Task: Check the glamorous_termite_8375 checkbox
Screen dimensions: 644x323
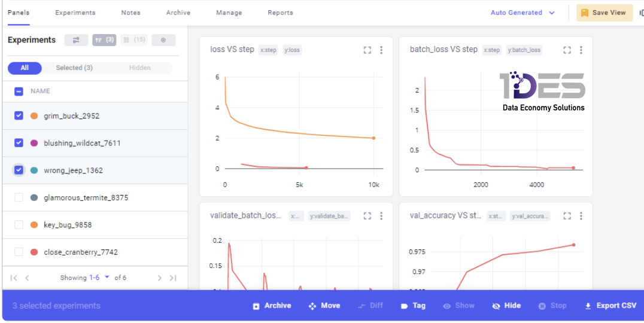Action: click(x=19, y=197)
